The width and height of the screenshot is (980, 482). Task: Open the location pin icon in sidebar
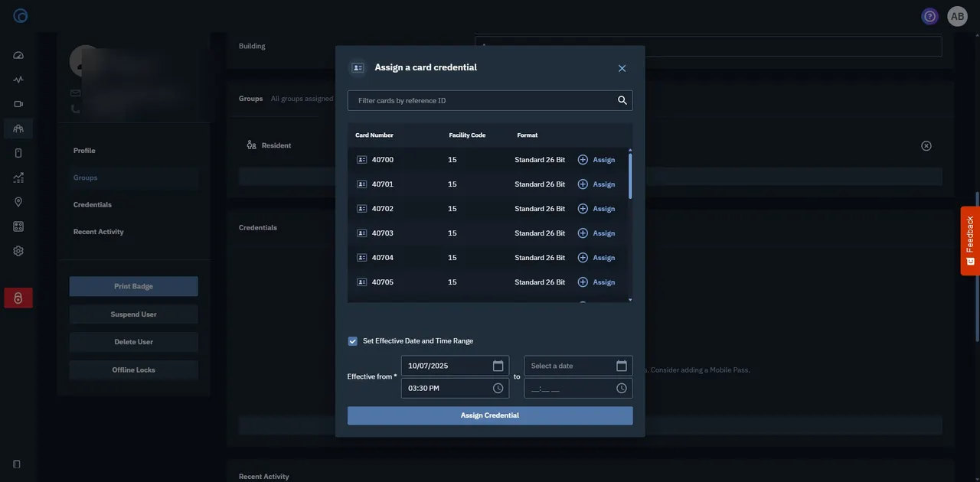[18, 202]
